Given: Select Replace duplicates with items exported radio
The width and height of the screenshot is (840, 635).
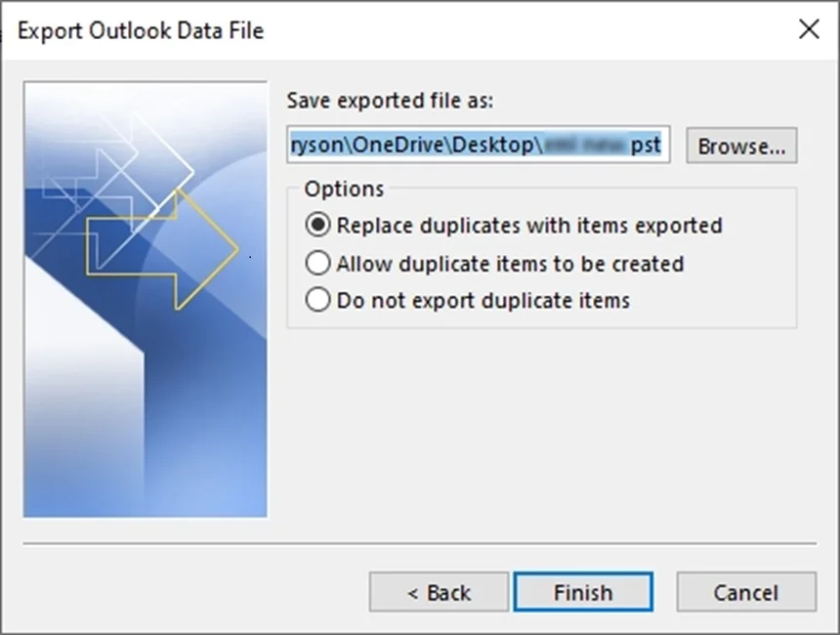Looking at the screenshot, I should 317,225.
